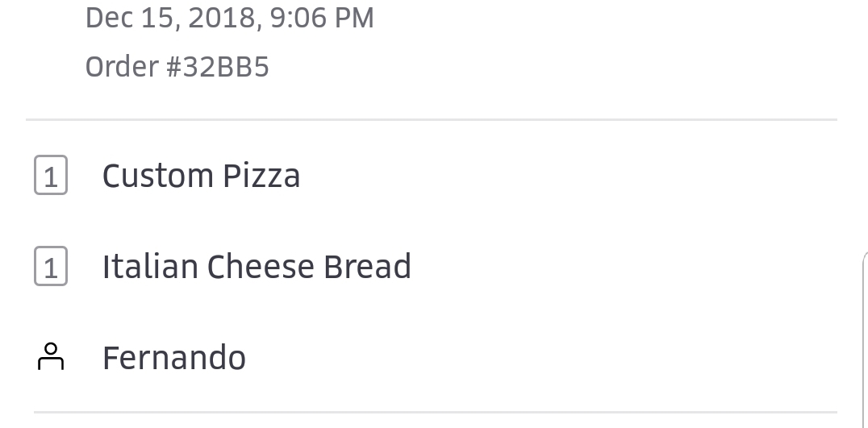Click the word "Italian" in the second item
The height and width of the screenshot is (428, 868).
pos(149,267)
